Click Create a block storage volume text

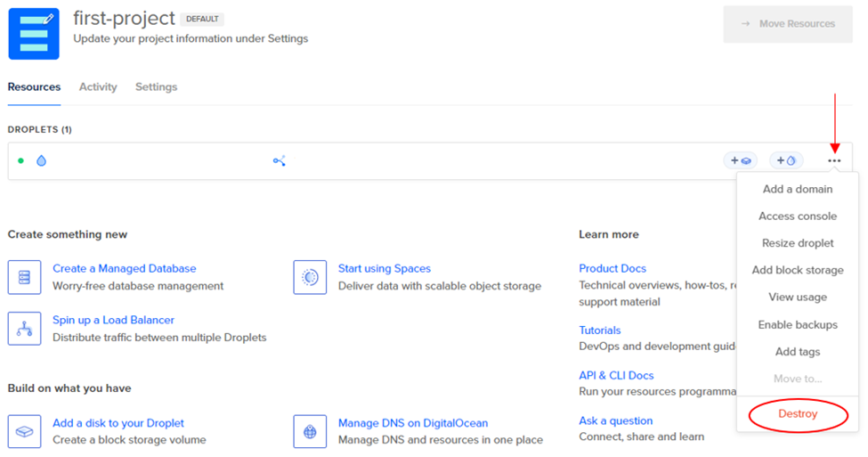(x=129, y=440)
